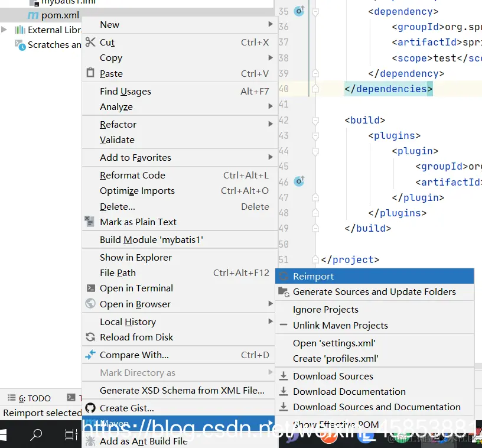Click the Mark as Plain Text icon
This screenshot has height=448, width=482.
click(x=89, y=221)
